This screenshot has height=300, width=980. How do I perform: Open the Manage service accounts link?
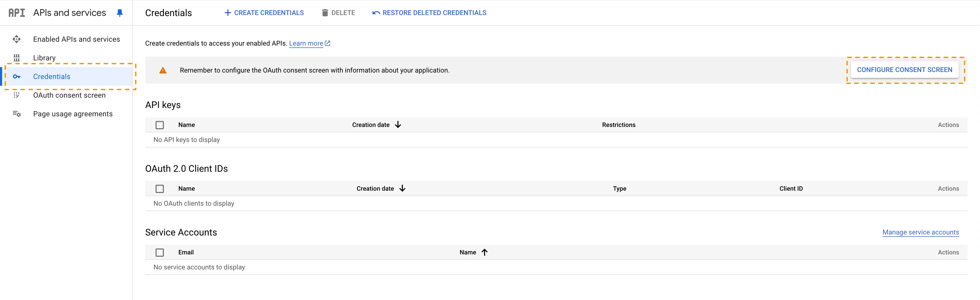click(921, 232)
